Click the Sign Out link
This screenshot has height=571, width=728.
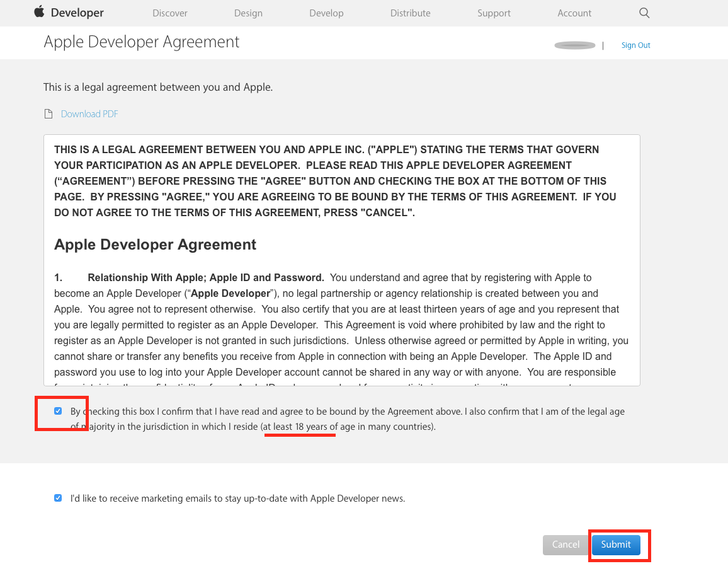(x=635, y=45)
